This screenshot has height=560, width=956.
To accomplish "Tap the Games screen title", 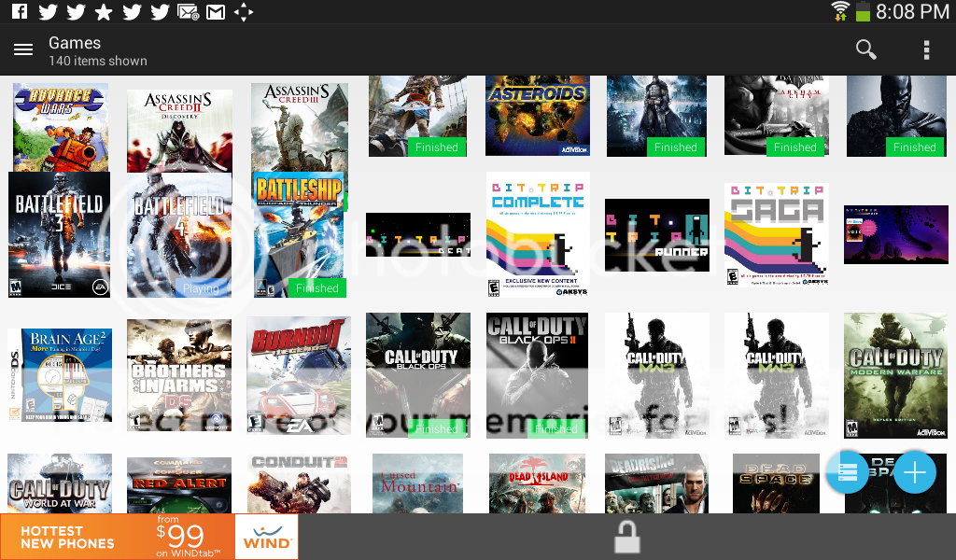I will point(75,43).
